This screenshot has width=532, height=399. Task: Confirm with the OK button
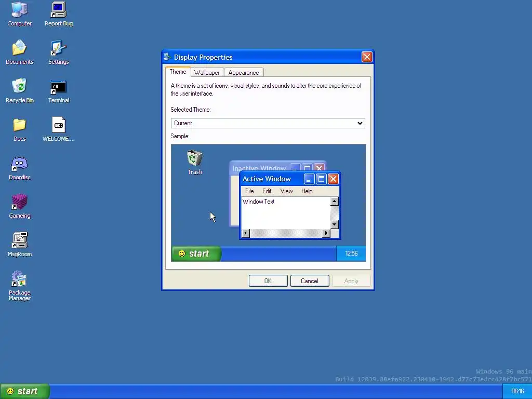click(268, 281)
